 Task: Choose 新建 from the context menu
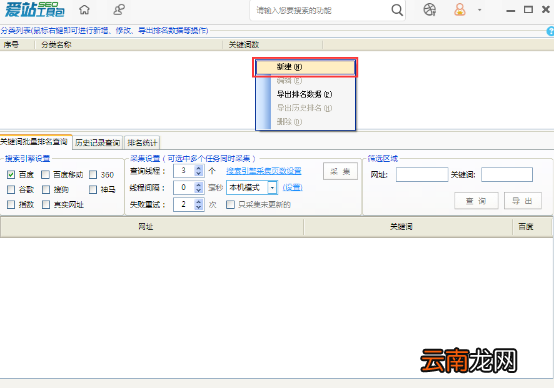click(306, 67)
